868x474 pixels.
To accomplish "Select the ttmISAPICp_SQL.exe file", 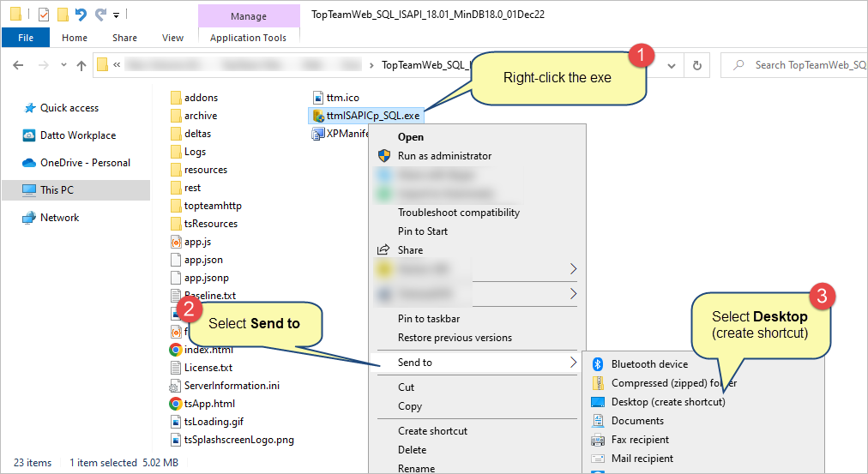I will coord(366,116).
